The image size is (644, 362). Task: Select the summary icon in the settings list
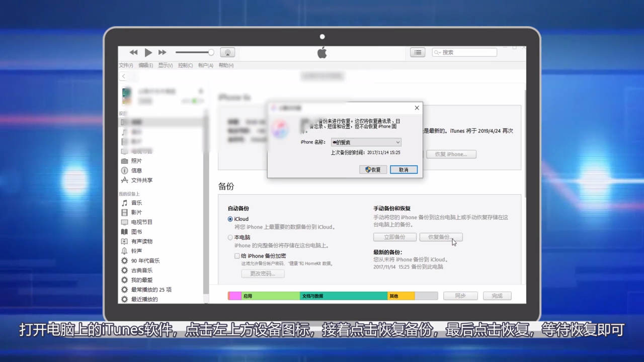124,122
